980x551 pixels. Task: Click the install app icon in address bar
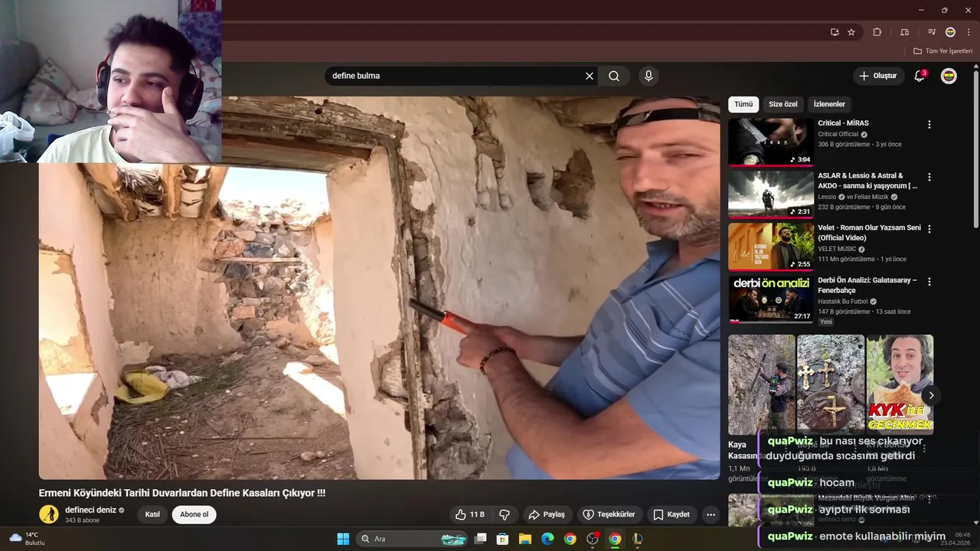(x=835, y=32)
